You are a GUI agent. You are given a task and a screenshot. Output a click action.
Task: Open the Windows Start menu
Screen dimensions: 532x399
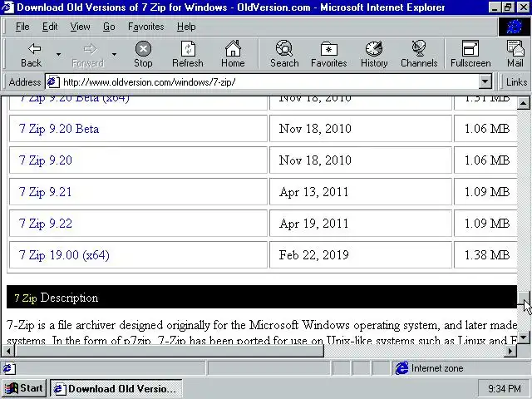click(x=24, y=388)
